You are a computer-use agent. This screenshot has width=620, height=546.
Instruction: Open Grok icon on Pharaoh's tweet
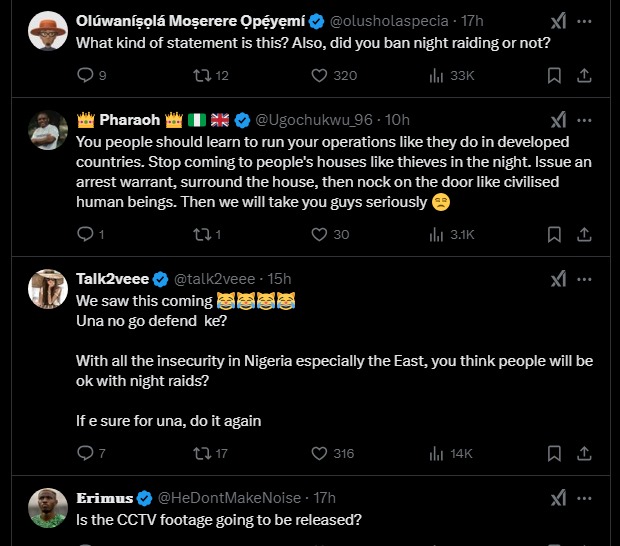tap(559, 120)
